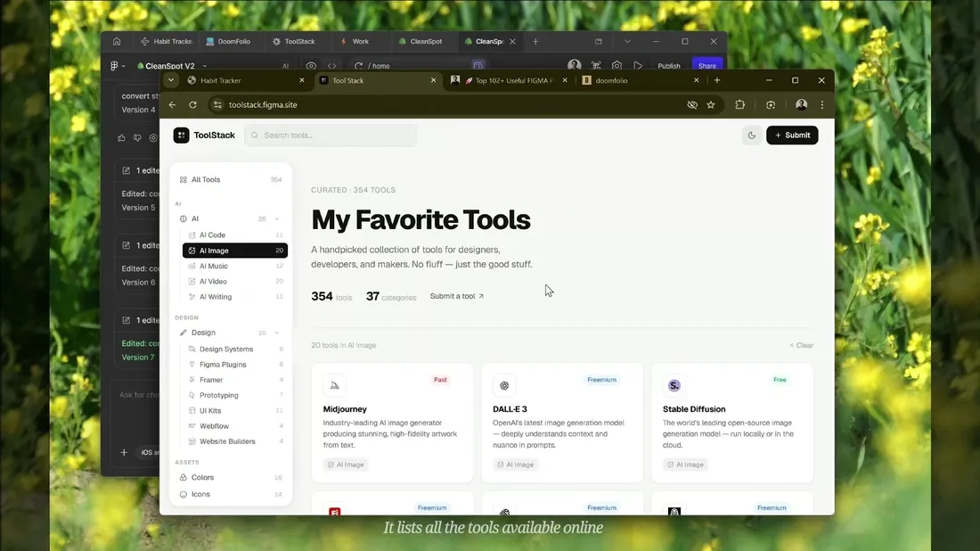Open the Stable Diffusion tool card
Image resolution: width=980 pixels, height=551 pixels.
[x=731, y=423]
